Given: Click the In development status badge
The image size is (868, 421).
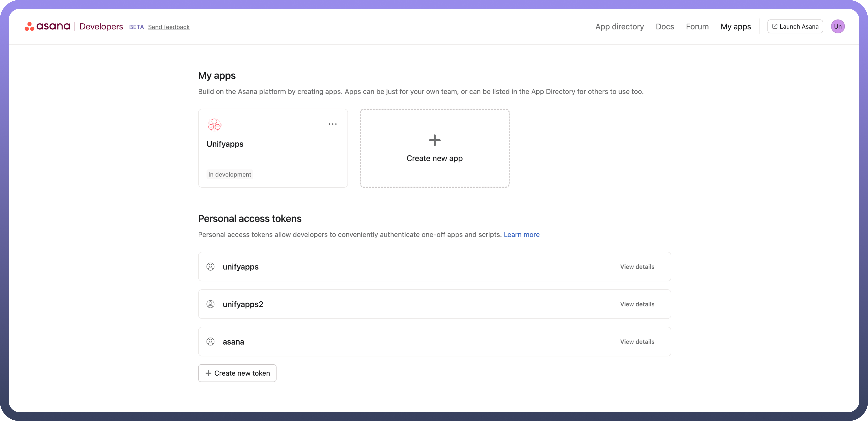Looking at the screenshot, I should (x=229, y=174).
